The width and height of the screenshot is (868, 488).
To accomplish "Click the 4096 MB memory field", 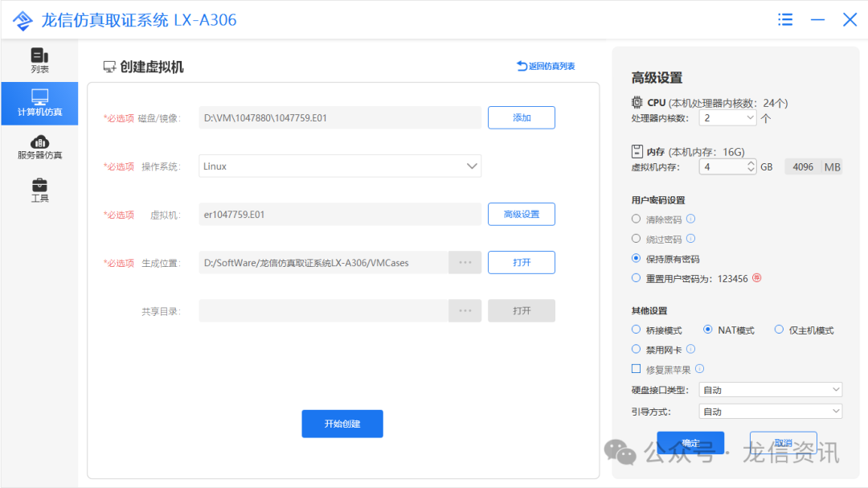I will click(803, 166).
